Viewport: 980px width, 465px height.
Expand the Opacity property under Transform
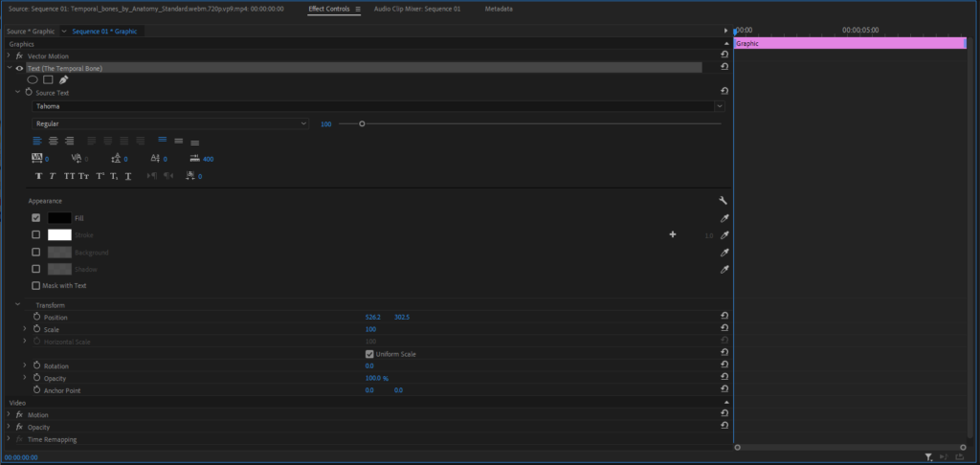tap(25, 378)
